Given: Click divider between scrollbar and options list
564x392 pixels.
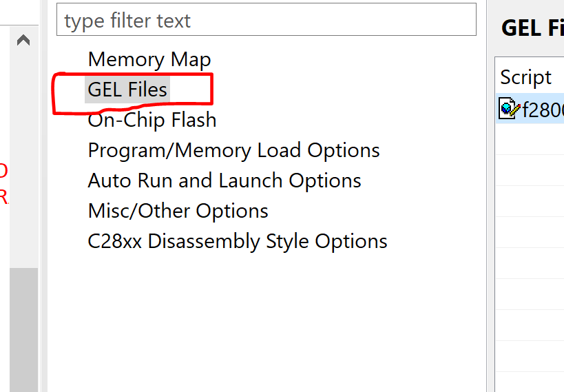Looking at the screenshot, I should point(44,196).
